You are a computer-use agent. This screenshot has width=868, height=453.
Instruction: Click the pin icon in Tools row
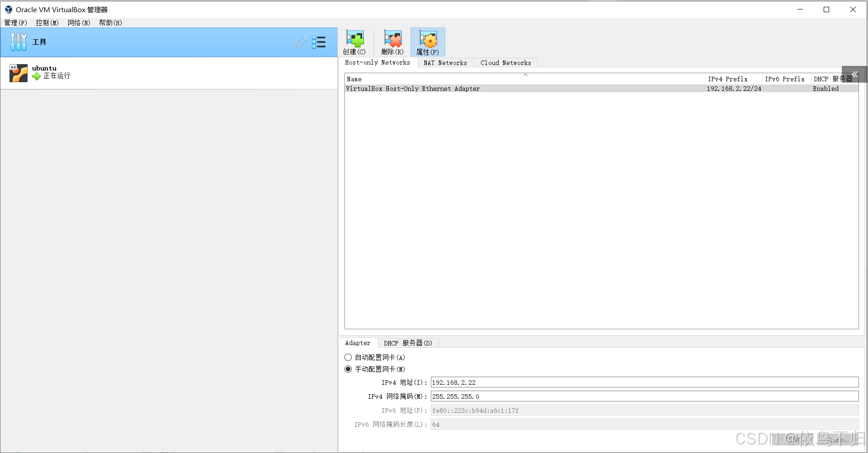click(301, 42)
